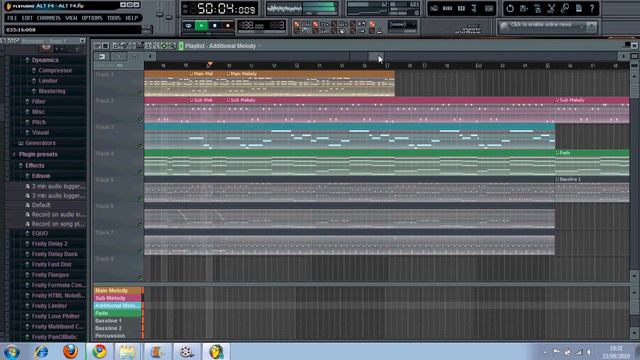640x360 pixels.
Task: Open the EDIT menu
Action: pos(27,18)
